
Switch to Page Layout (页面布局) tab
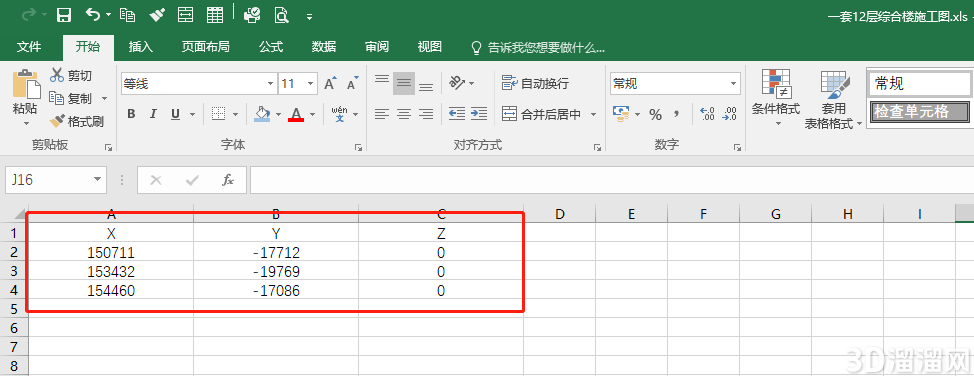click(x=206, y=47)
